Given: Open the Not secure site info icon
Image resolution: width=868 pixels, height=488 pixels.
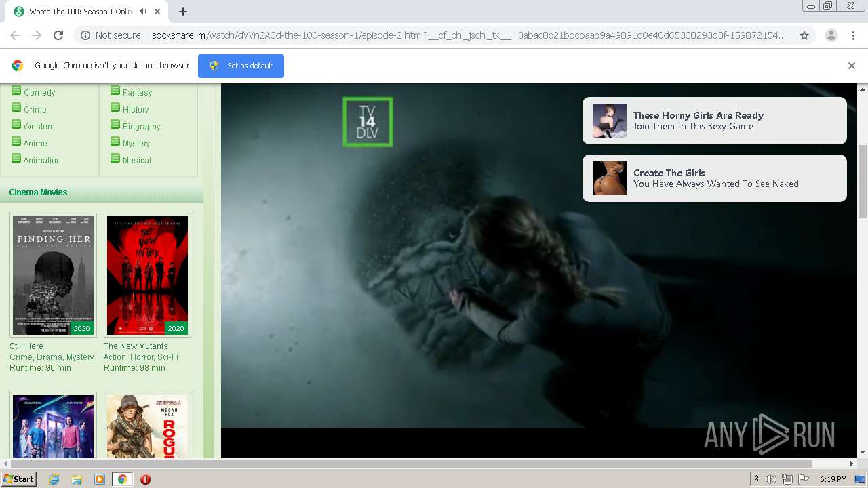Looking at the screenshot, I should tap(85, 35).
